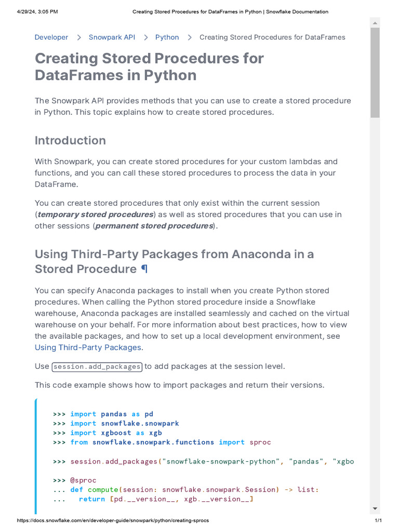This screenshot has height=532, width=399.
Task: Click the bold 'permanent stored procedures' term
Action: 154,226
